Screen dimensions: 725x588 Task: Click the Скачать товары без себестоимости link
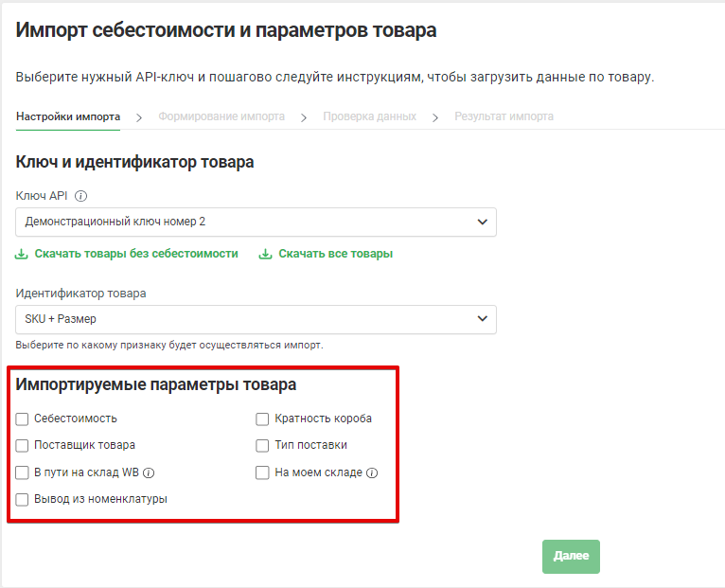pos(136,254)
